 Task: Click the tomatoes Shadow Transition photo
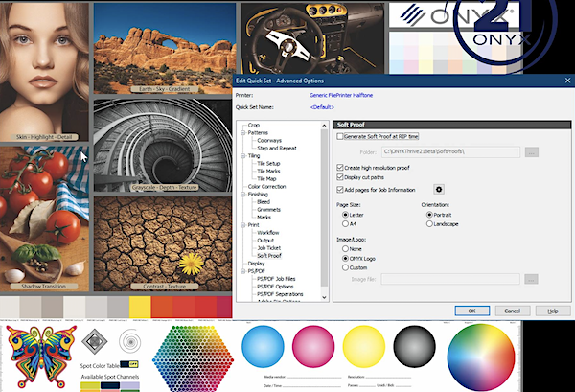click(44, 219)
